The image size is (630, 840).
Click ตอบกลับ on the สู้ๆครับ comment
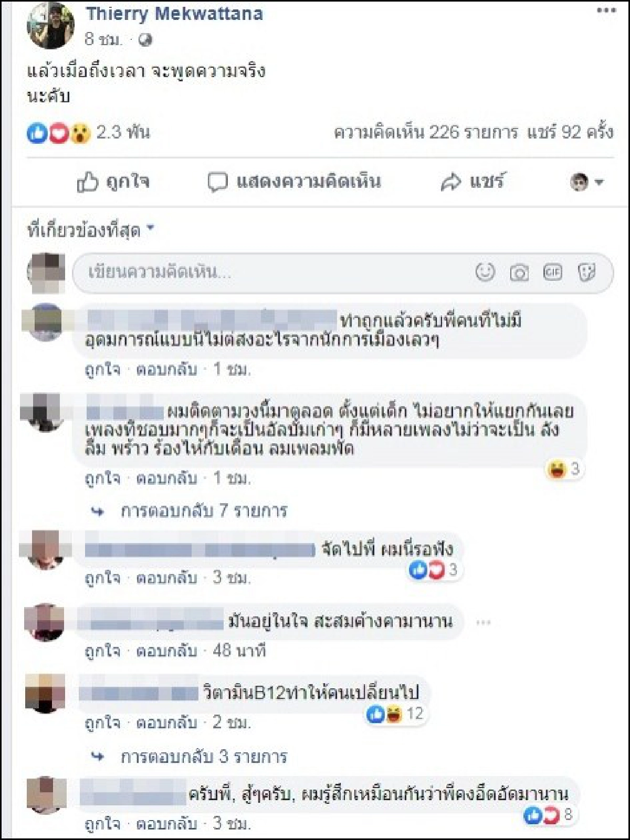pyautogui.click(x=166, y=823)
